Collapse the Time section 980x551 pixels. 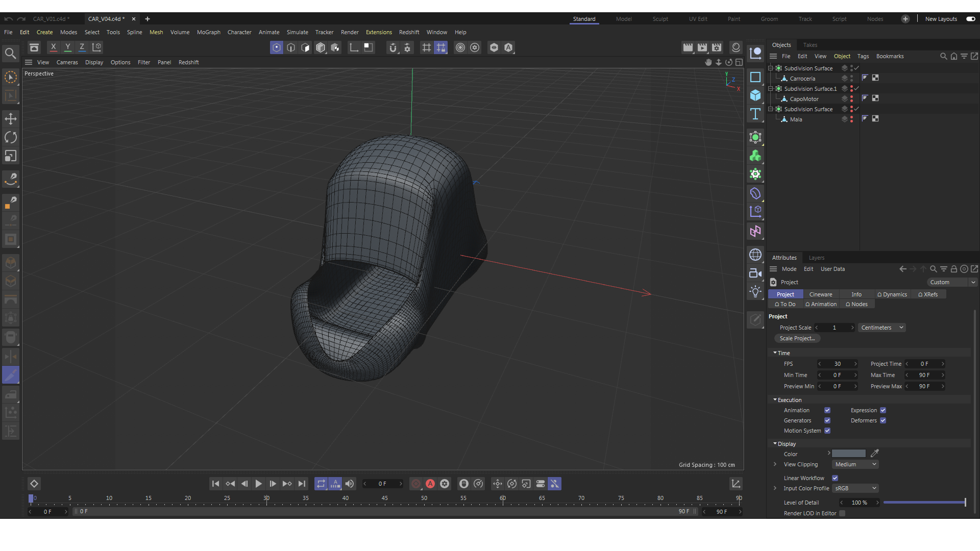coord(775,353)
